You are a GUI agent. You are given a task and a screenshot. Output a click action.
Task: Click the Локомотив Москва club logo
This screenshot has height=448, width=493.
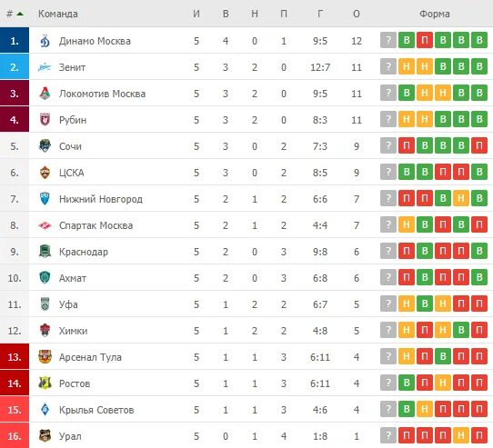[x=45, y=94]
